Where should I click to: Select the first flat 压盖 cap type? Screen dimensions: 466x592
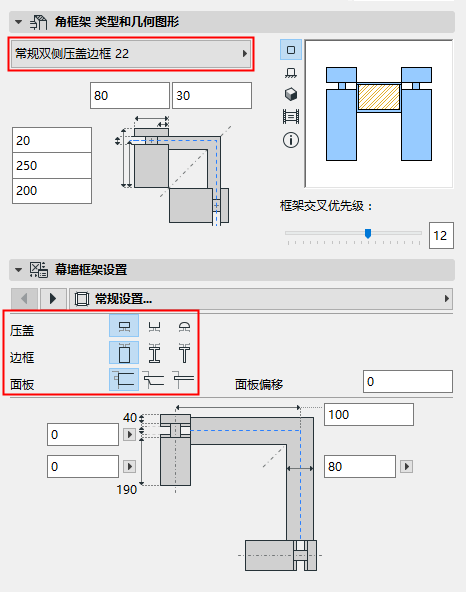click(x=124, y=326)
